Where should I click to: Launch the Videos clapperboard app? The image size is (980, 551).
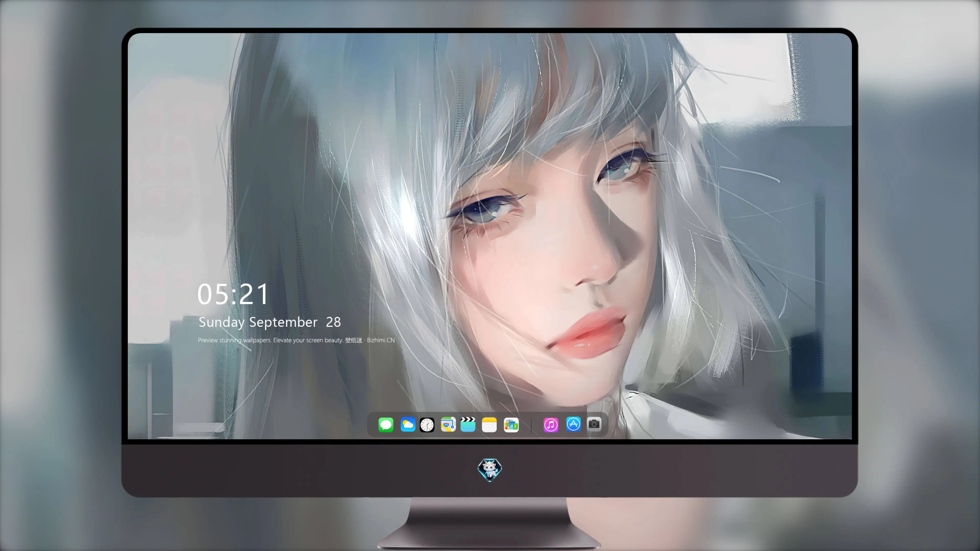(468, 424)
